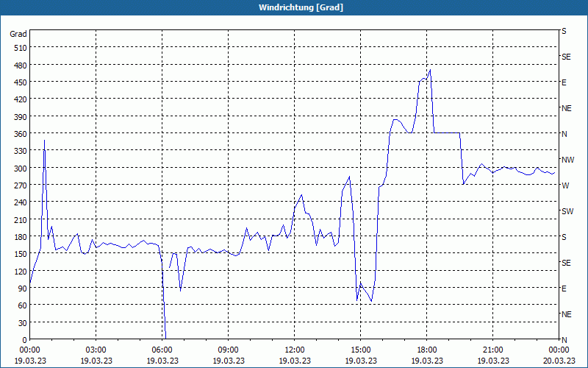
Task: Click the 420 y-axis value
Action: click(x=21, y=99)
